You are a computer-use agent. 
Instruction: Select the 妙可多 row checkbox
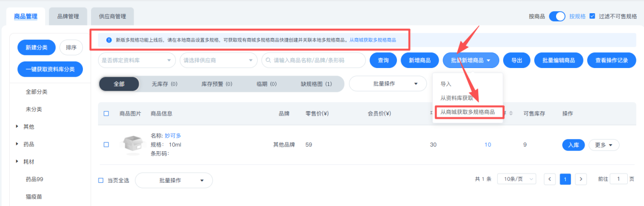[x=106, y=145]
